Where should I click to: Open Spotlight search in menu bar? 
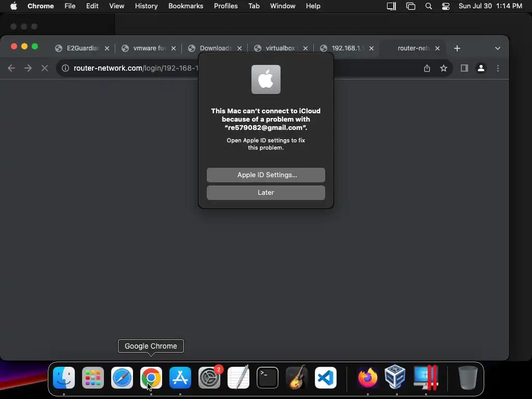tap(429, 6)
